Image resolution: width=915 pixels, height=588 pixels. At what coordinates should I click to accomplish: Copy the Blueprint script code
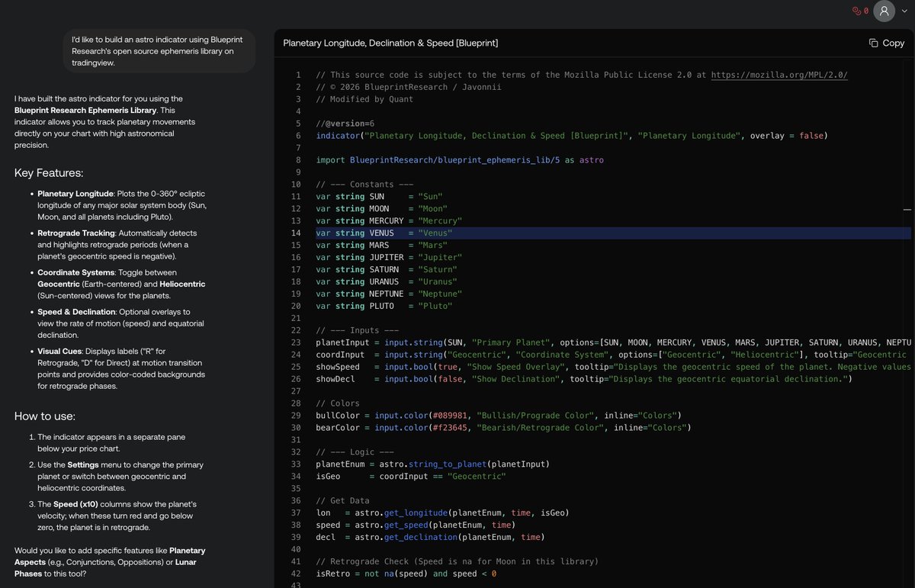tap(887, 43)
